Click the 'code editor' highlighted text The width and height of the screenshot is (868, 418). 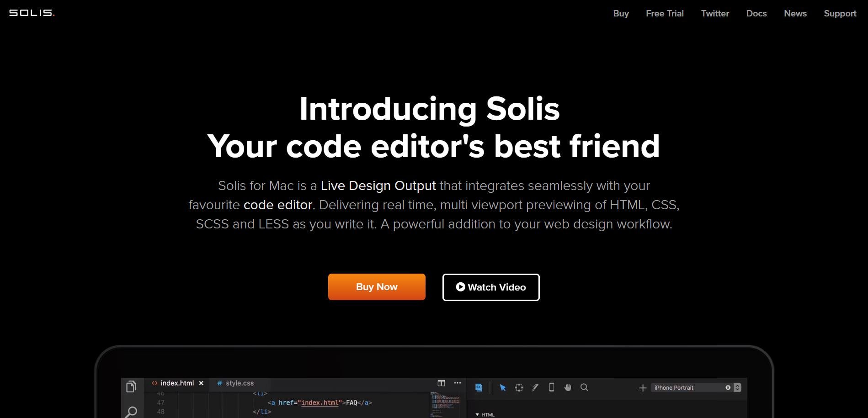pos(278,205)
